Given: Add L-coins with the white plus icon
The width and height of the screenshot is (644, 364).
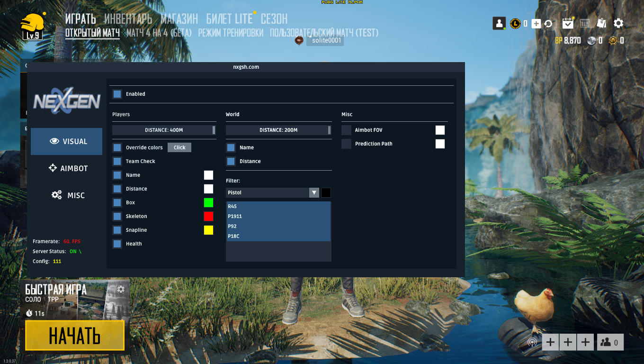Looking at the screenshot, I should point(536,23).
